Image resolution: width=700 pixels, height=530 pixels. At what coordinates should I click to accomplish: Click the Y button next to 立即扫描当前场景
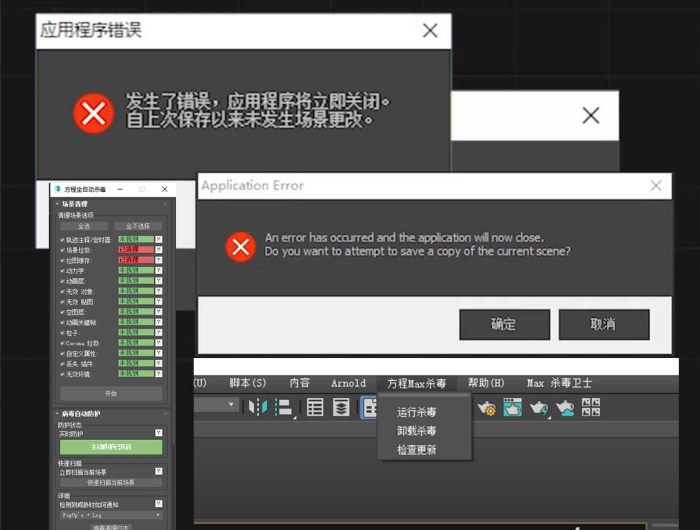coord(158,471)
